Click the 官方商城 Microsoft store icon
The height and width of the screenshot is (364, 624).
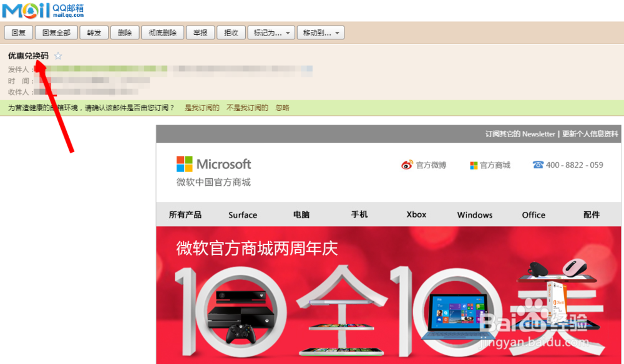tap(474, 165)
